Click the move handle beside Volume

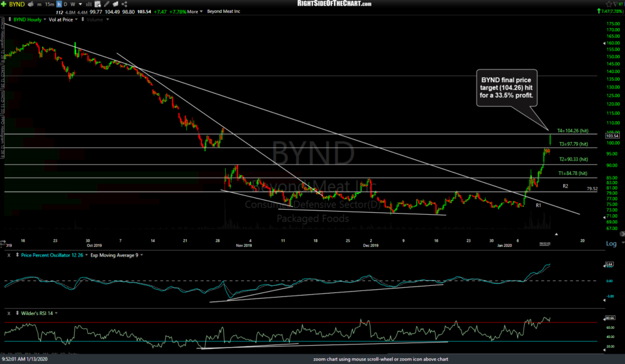pos(83,20)
